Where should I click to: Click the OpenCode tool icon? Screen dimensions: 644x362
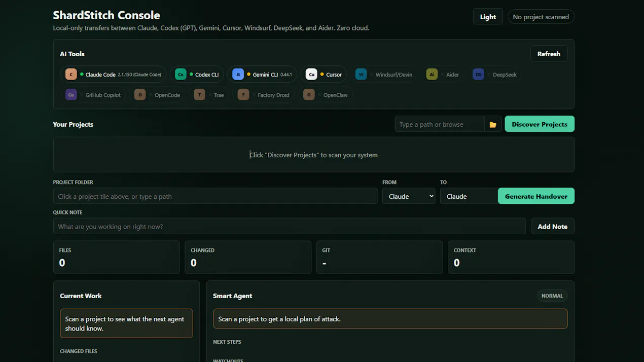click(x=140, y=95)
